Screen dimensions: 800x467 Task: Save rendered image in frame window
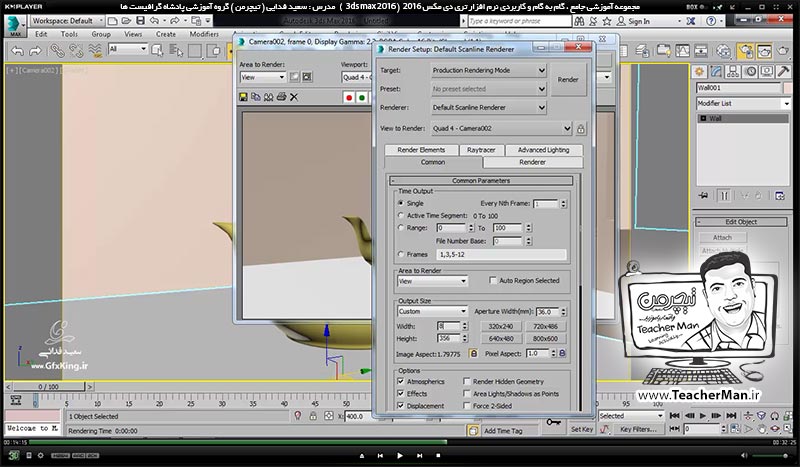pyautogui.click(x=244, y=97)
